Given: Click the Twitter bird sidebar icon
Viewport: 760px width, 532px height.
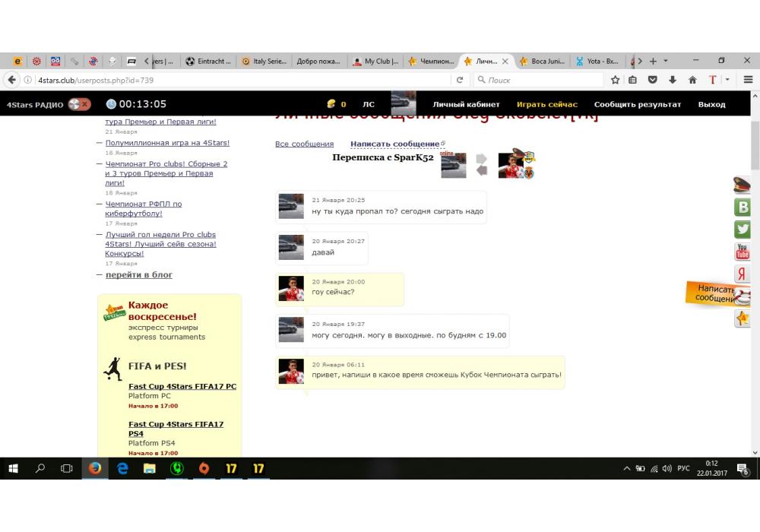Looking at the screenshot, I should pyautogui.click(x=743, y=230).
